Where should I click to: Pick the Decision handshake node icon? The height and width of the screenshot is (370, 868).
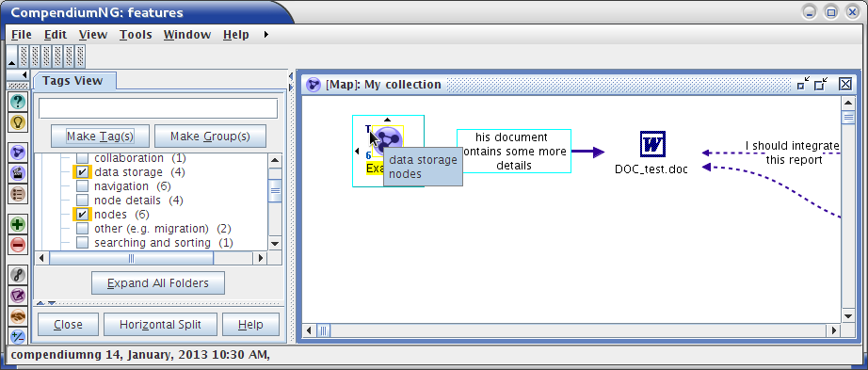click(x=18, y=316)
